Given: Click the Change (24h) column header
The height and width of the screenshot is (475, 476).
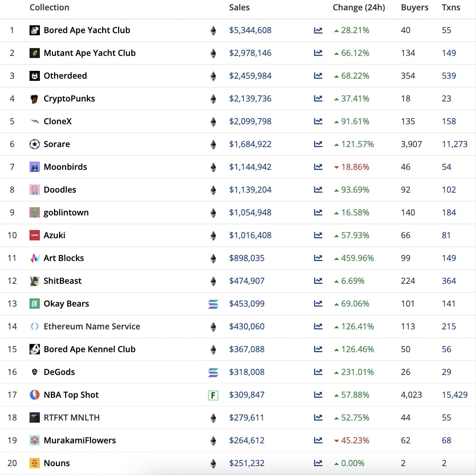Looking at the screenshot, I should tap(359, 7).
